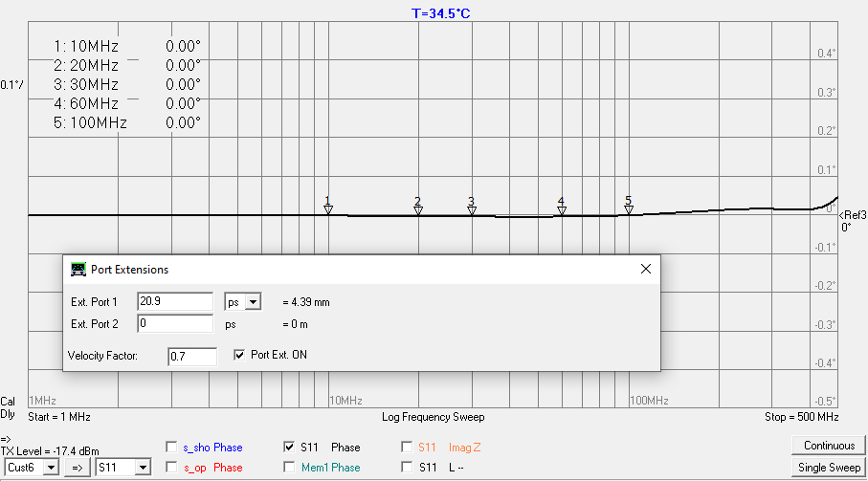868x481 pixels.
Task: Click the Velocity Factor field
Action: point(192,357)
